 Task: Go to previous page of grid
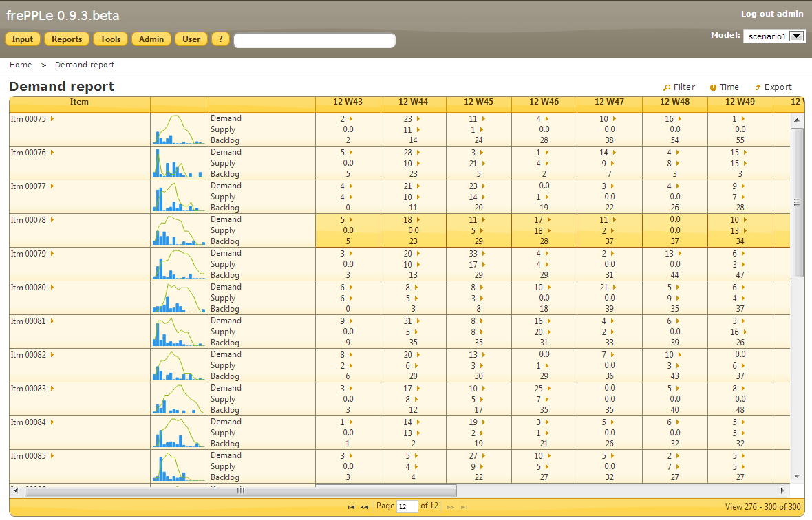(x=364, y=507)
